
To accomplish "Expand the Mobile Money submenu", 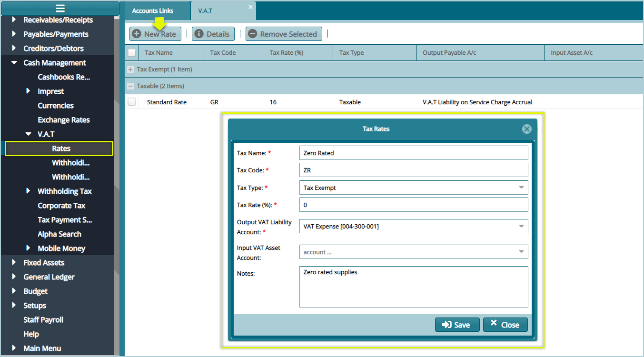I will point(28,248).
